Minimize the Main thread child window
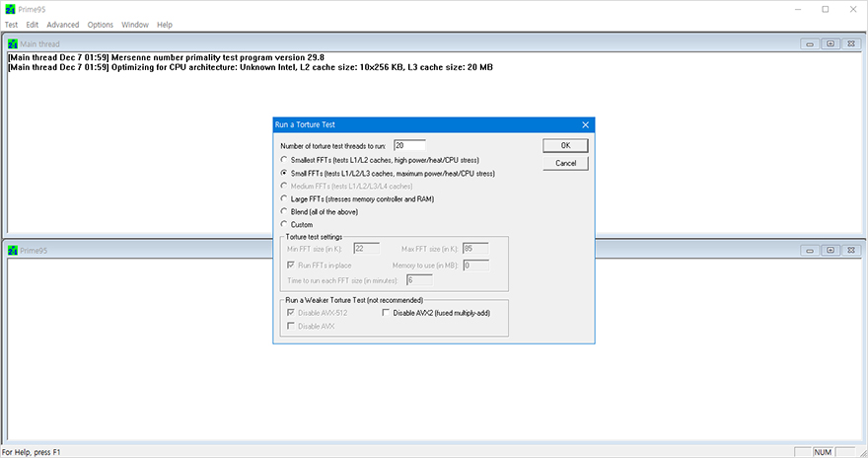868x458 pixels. [810, 43]
